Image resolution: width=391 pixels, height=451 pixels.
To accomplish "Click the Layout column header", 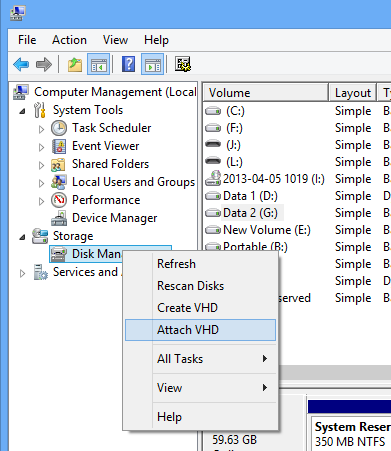I will coord(353,93).
